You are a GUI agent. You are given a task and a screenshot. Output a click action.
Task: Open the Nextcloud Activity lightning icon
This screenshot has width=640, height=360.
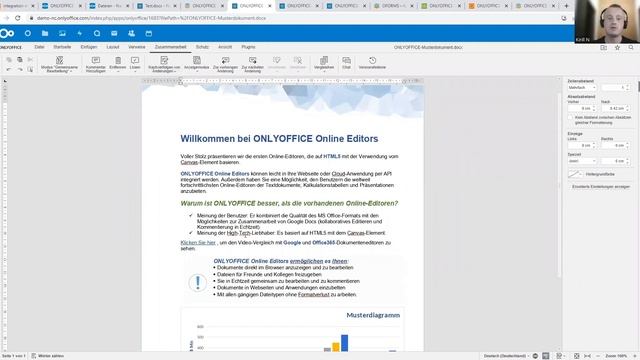(x=80, y=33)
